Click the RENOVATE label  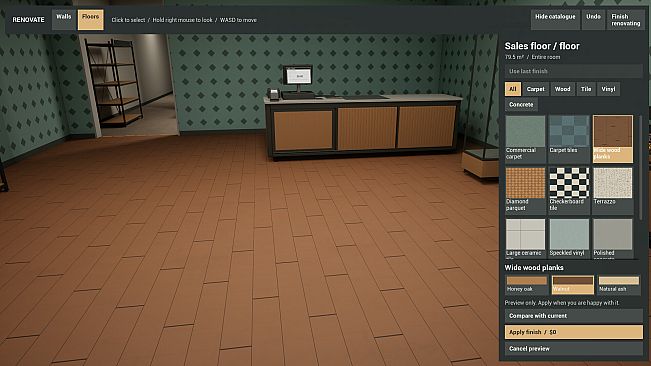(x=28, y=20)
